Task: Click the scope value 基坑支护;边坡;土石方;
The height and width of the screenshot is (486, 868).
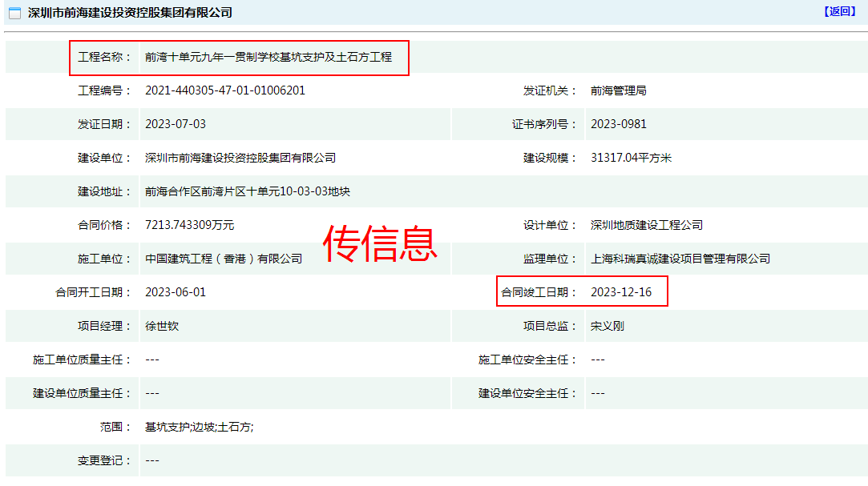Action: pyautogui.click(x=199, y=427)
